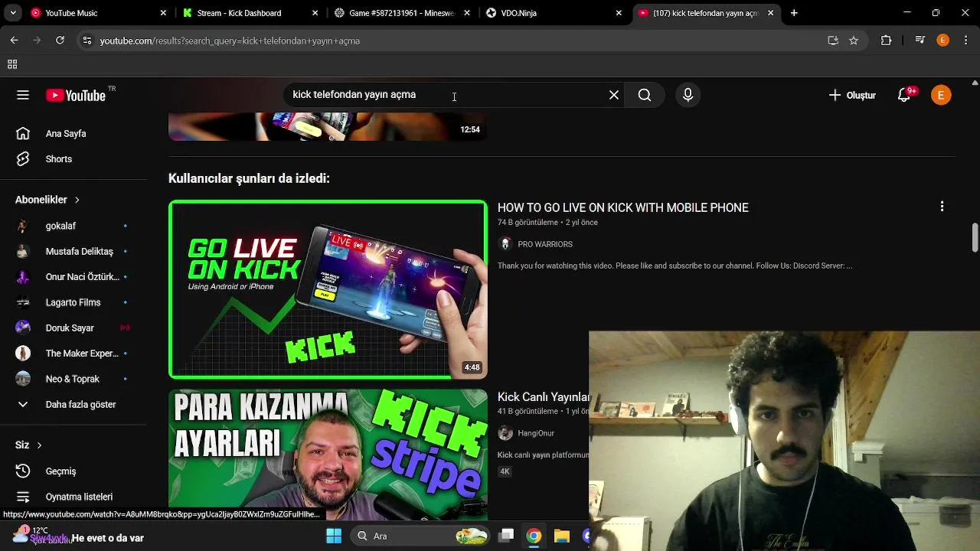Open more options for HOW TO GO LIVE video
This screenshot has width=980, height=551.
(x=942, y=207)
